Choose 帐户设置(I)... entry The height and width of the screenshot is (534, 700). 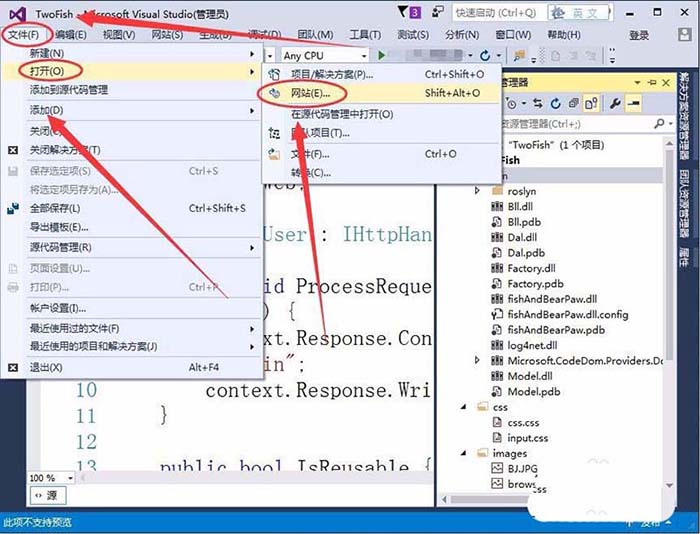(x=143, y=308)
